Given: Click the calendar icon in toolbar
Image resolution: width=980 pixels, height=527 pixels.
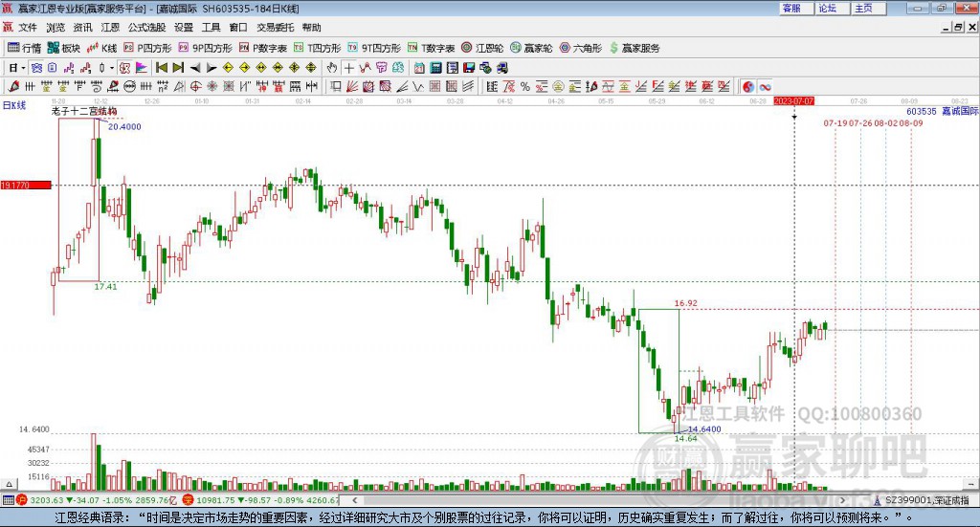Looking at the screenshot, I should [x=419, y=68].
